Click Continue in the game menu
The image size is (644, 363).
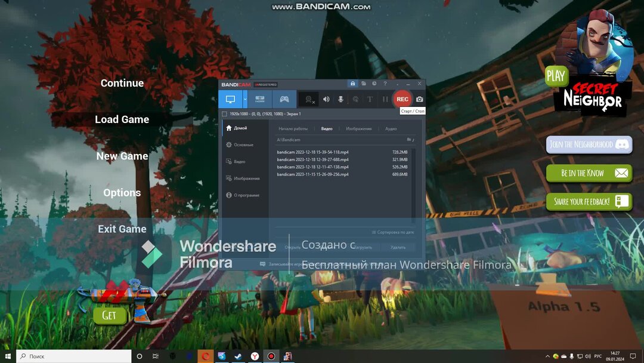pyautogui.click(x=122, y=83)
